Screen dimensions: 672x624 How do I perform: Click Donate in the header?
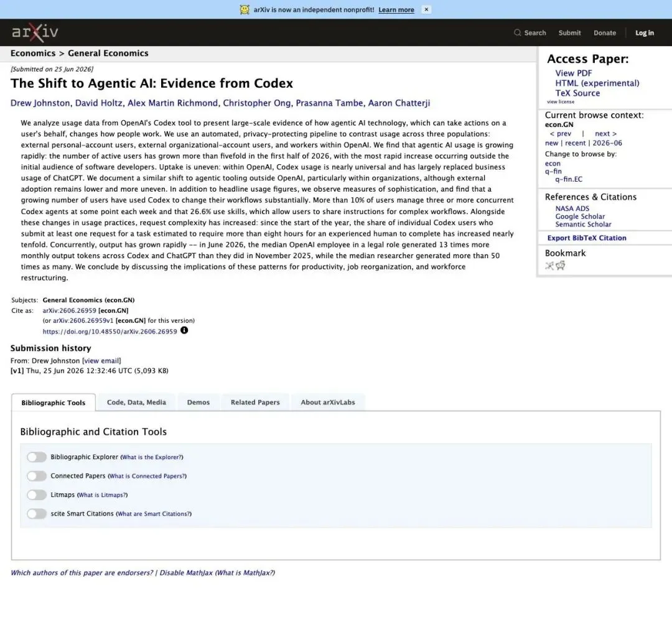[605, 32]
